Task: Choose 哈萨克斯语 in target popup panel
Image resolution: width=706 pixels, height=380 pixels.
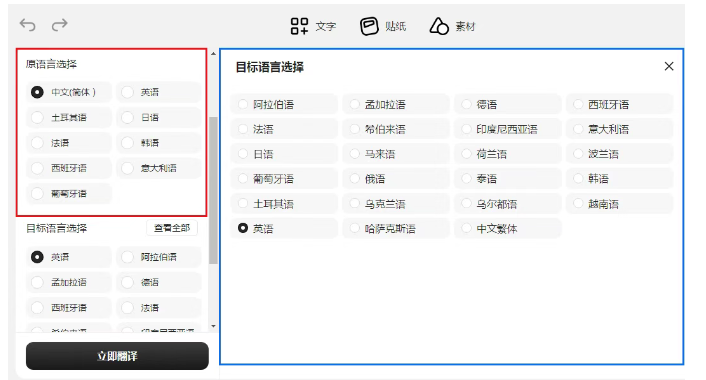Action: pos(396,229)
